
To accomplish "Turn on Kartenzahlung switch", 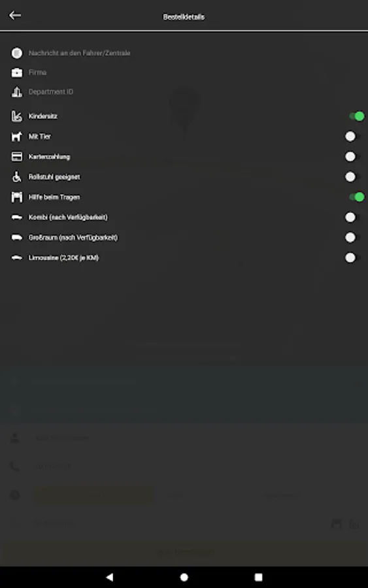I will 354,157.
